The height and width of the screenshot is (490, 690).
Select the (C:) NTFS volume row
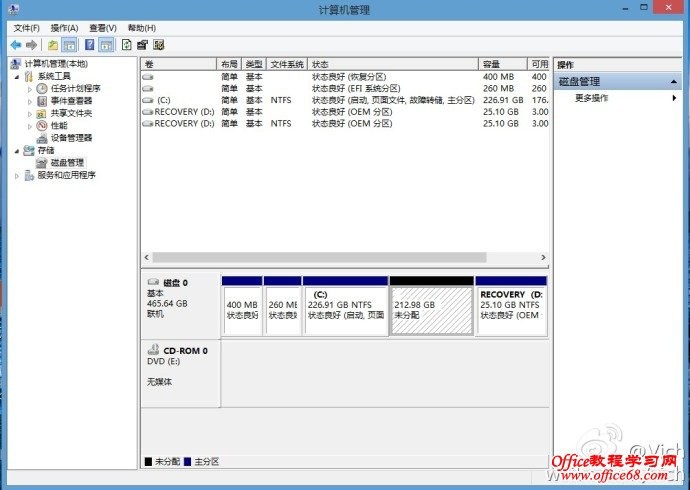345,100
